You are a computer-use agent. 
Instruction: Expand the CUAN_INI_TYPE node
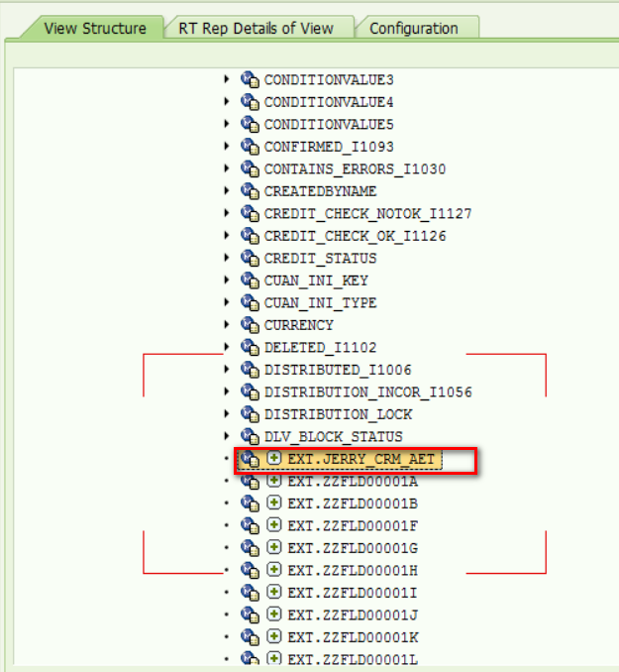(227, 302)
